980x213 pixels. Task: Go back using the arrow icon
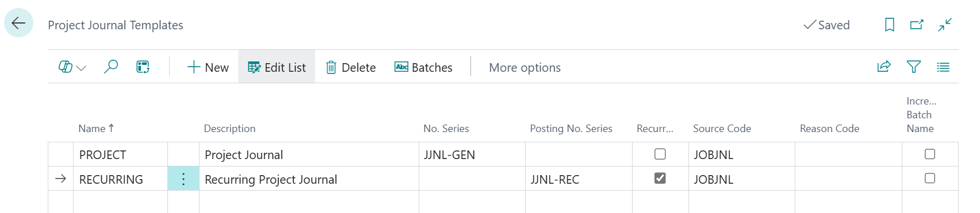pos(18,23)
